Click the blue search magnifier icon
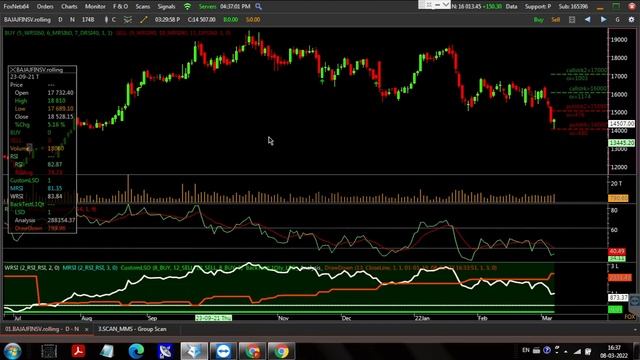The image size is (640, 360). 258,7
